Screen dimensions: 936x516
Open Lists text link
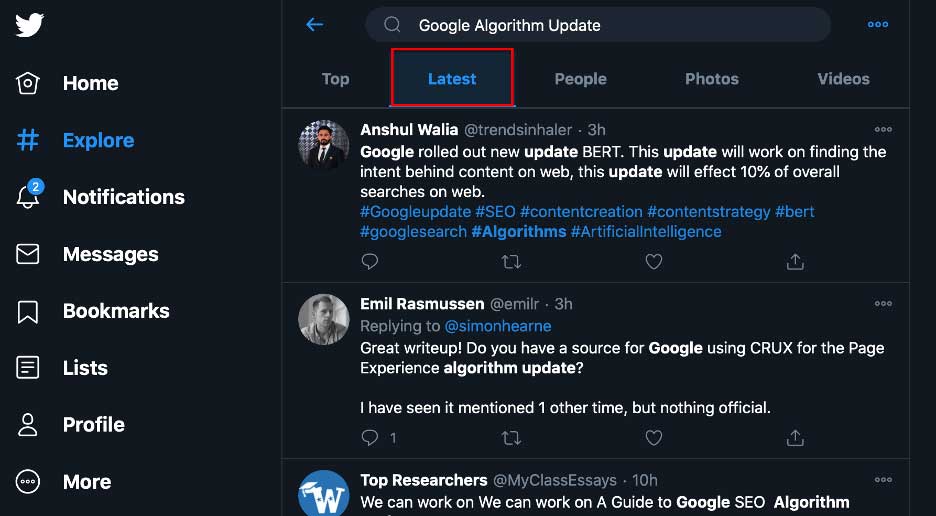(85, 368)
